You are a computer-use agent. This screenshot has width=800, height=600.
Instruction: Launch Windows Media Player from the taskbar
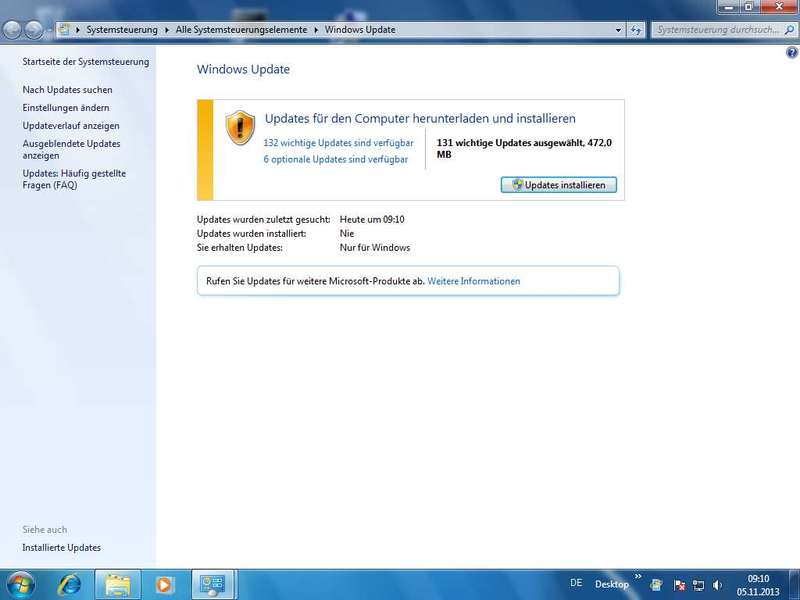[x=164, y=583]
